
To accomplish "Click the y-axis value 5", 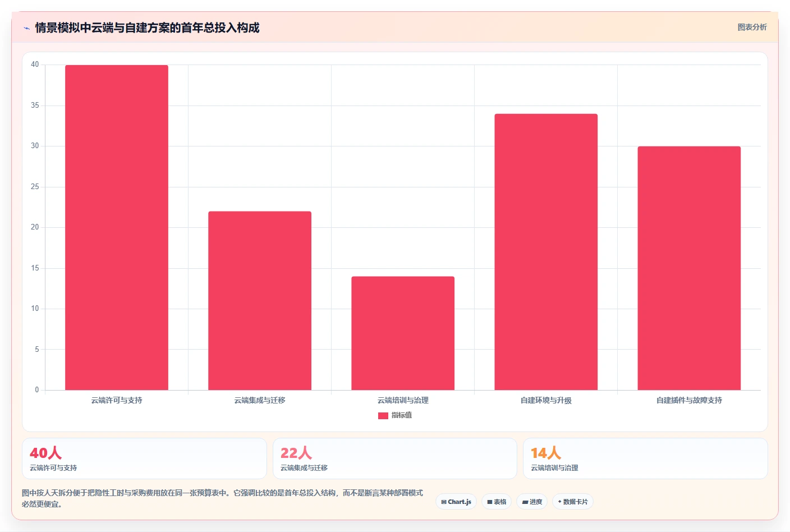I will tap(37, 350).
